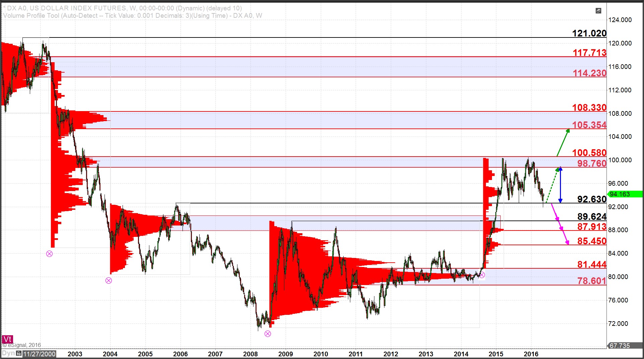Select the blue double-headed vertical arrow
The width and height of the screenshot is (644, 359).
(x=560, y=185)
